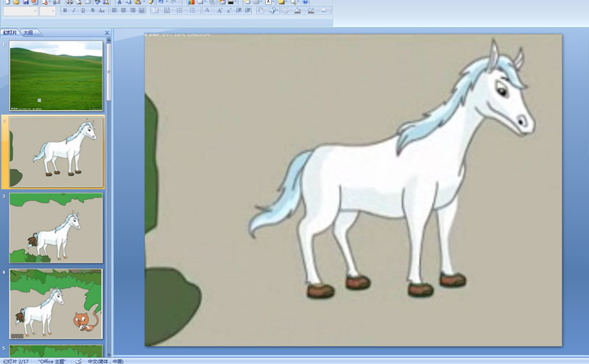Image resolution: width=589 pixels, height=364 pixels.
Task: Click the print icon in toolbar
Action: pyautogui.click(x=70, y=2)
